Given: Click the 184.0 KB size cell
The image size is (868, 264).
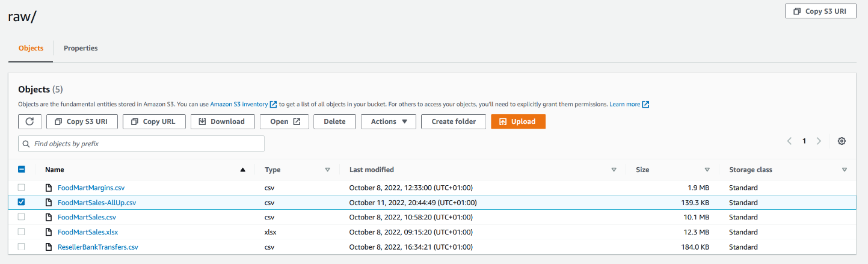Looking at the screenshot, I should (696, 247).
